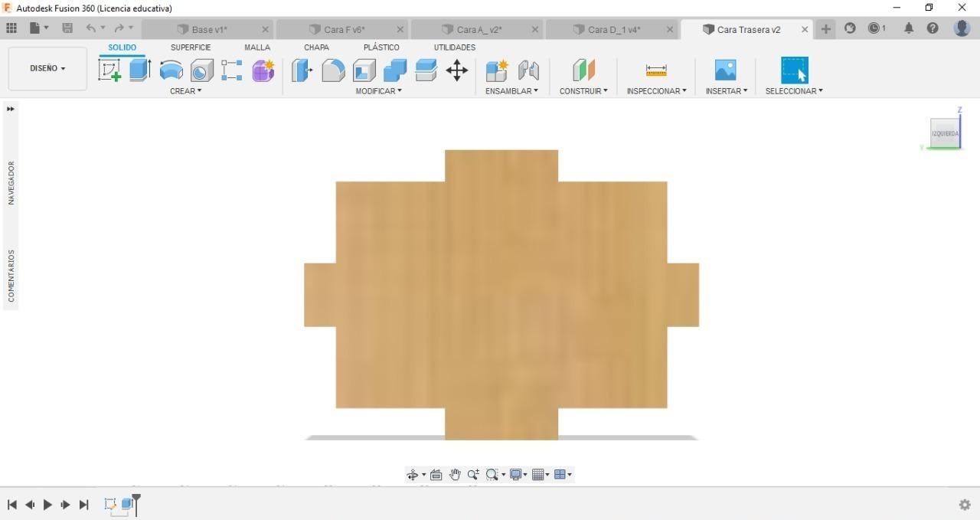The height and width of the screenshot is (520, 980).
Task: Click the IZQUIERDA face on ViewCube
Action: [x=945, y=133]
